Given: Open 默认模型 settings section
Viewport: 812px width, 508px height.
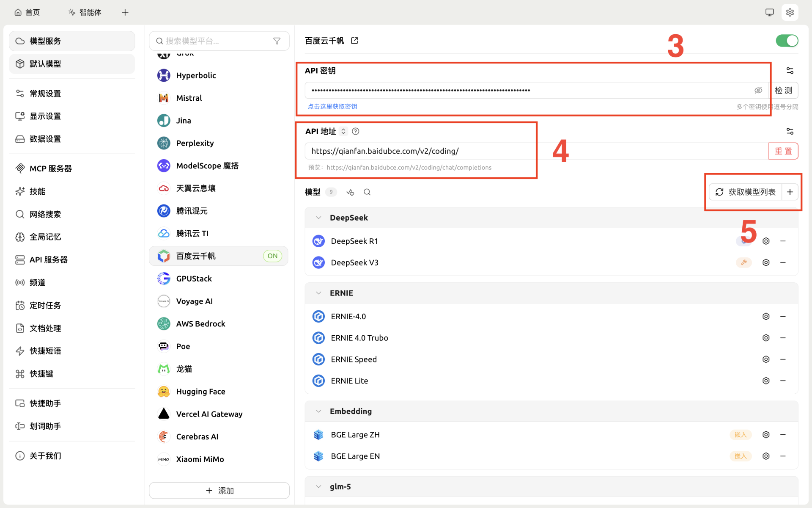Looking at the screenshot, I should [x=72, y=64].
